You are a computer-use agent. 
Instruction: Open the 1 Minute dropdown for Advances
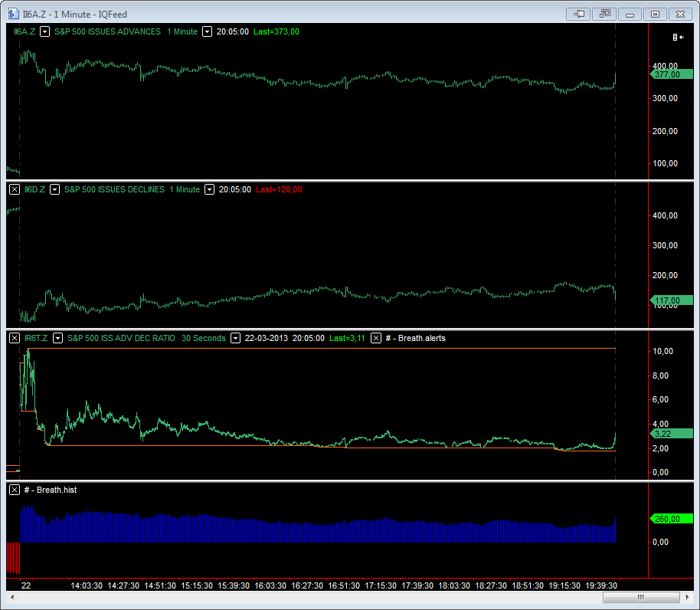pos(207,31)
